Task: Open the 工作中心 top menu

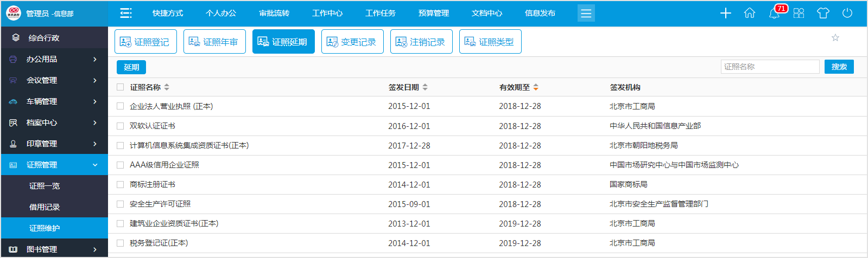Action: 327,13
